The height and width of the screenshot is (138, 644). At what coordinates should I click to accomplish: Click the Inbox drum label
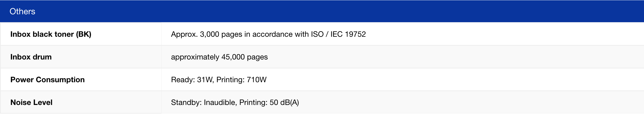[x=31, y=57]
